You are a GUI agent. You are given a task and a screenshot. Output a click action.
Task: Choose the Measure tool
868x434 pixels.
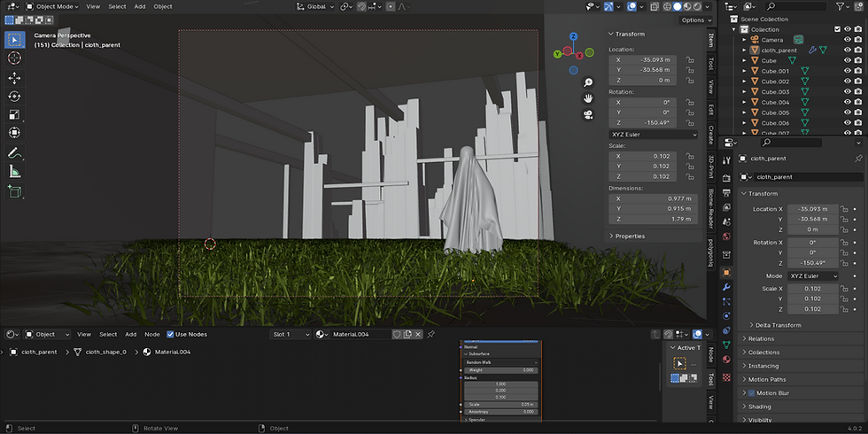[x=14, y=172]
